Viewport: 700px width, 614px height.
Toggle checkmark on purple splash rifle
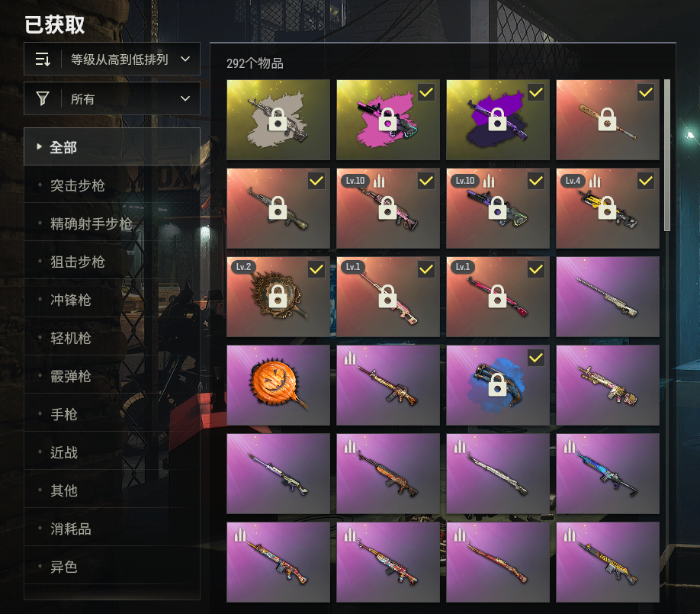point(536,92)
